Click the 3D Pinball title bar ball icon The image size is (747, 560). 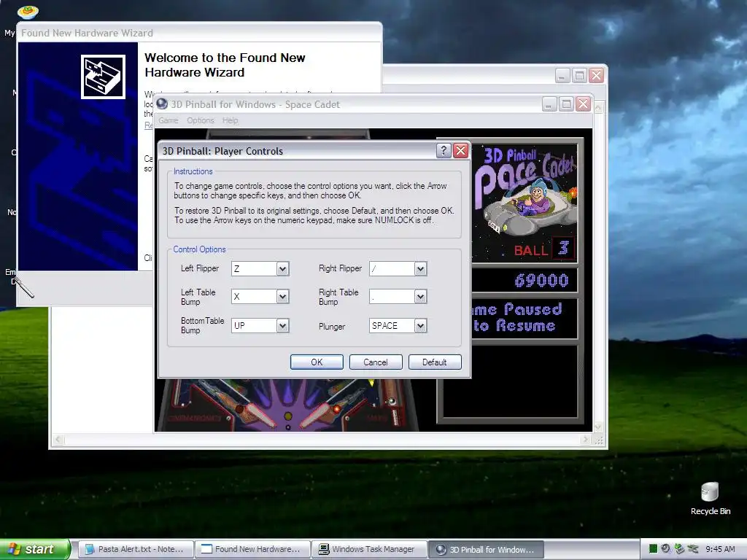[162, 104]
